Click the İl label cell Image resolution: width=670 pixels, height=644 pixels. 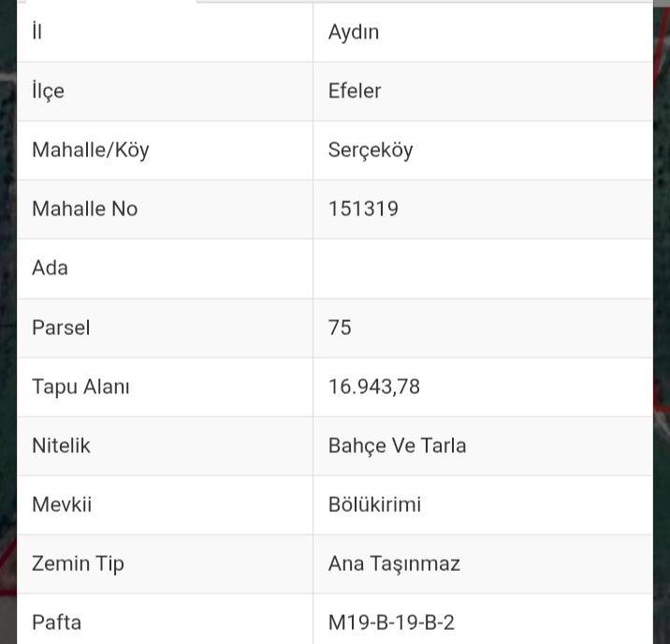[x=37, y=32]
